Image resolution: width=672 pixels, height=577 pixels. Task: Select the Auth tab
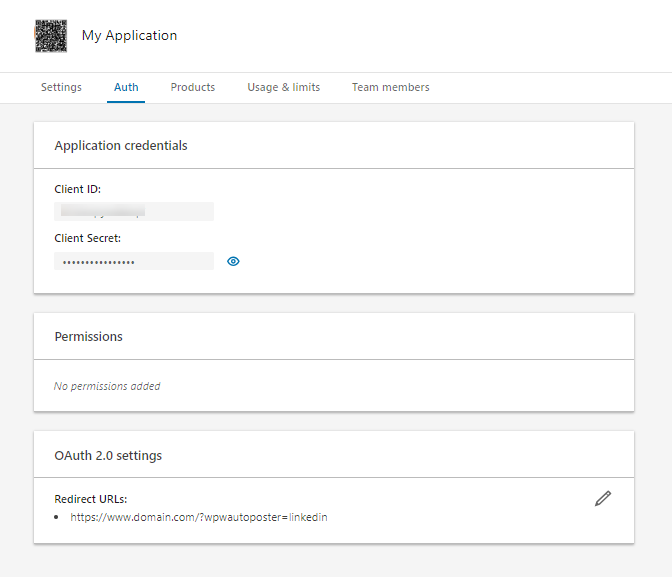pyautogui.click(x=126, y=87)
